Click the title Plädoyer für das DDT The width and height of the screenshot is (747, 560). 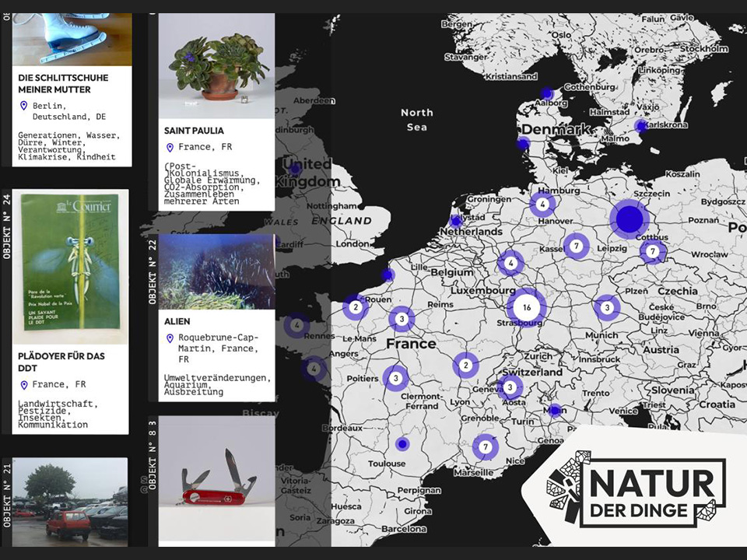click(61, 362)
